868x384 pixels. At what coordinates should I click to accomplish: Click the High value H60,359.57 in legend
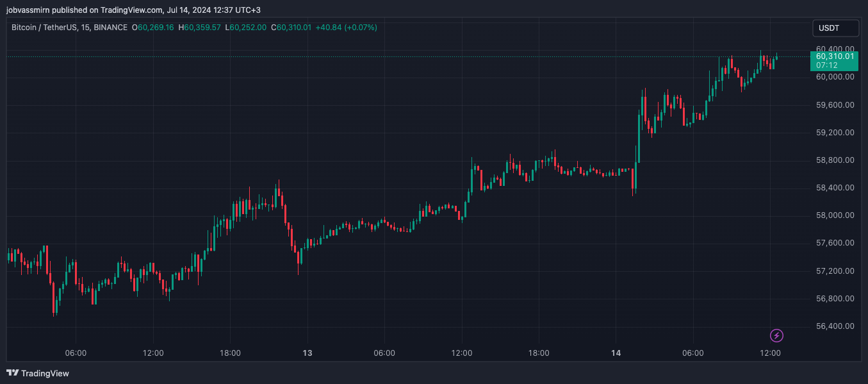click(200, 28)
